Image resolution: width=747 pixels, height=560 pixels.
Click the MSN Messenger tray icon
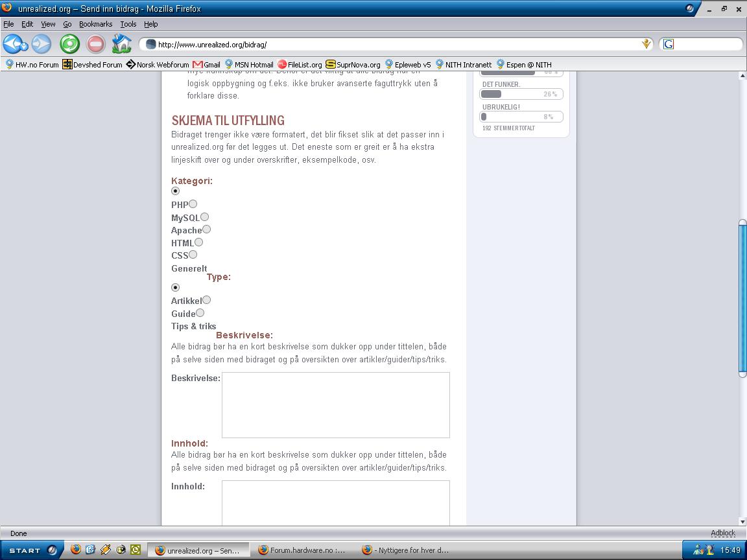coord(698,550)
